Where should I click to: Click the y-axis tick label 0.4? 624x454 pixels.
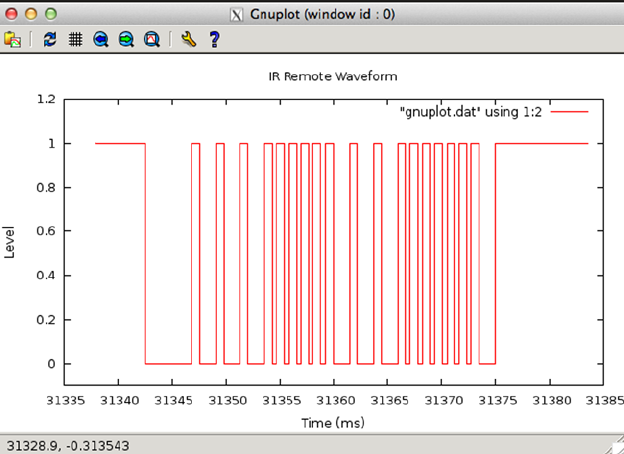(46, 275)
